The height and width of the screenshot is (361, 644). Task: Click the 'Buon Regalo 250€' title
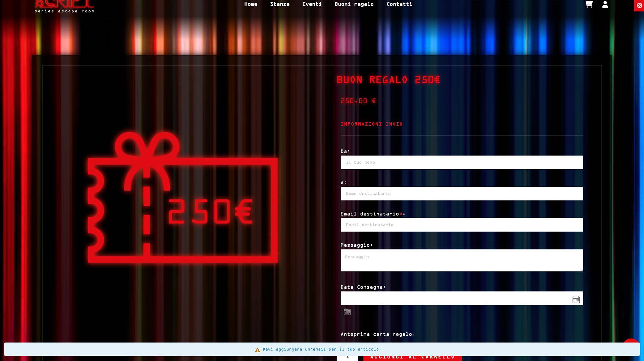point(388,80)
